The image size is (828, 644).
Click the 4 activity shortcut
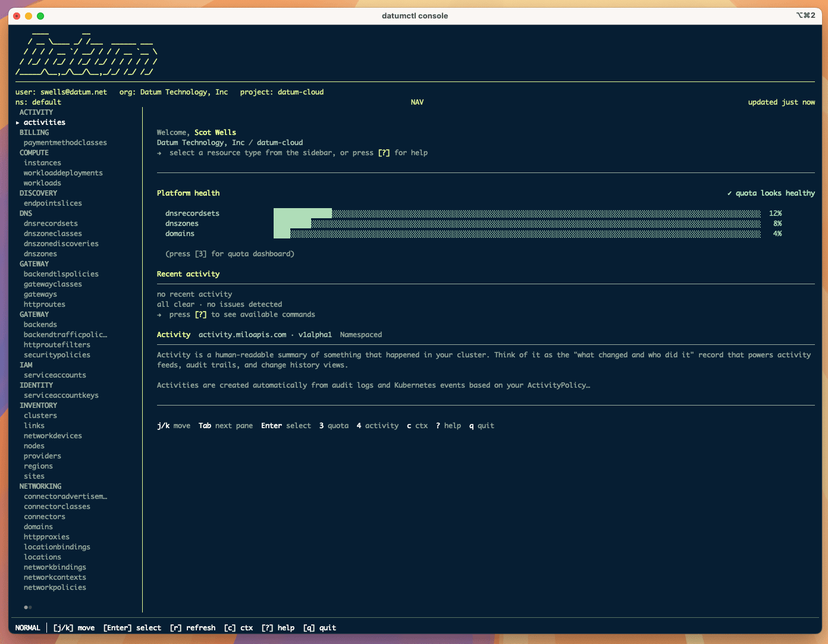pyautogui.click(x=378, y=426)
